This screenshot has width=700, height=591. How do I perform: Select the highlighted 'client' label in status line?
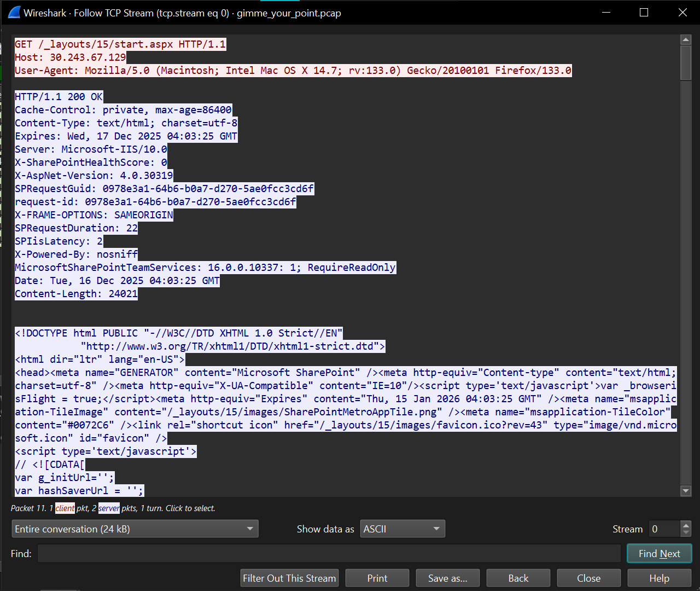(65, 508)
